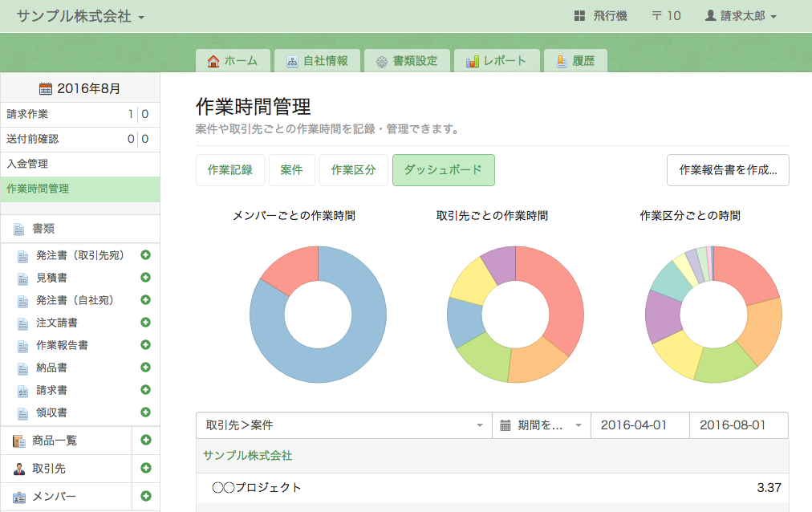This screenshot has height=512, width=812.
Task: Click the サンプル株式会社 link in table
Action: 247,456
